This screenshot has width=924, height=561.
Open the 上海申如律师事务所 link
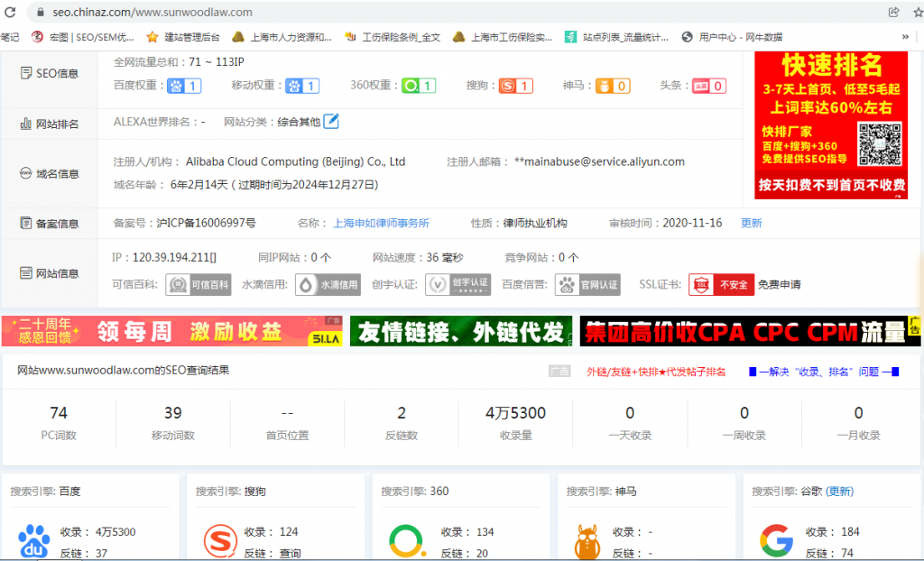click(382, 224)
